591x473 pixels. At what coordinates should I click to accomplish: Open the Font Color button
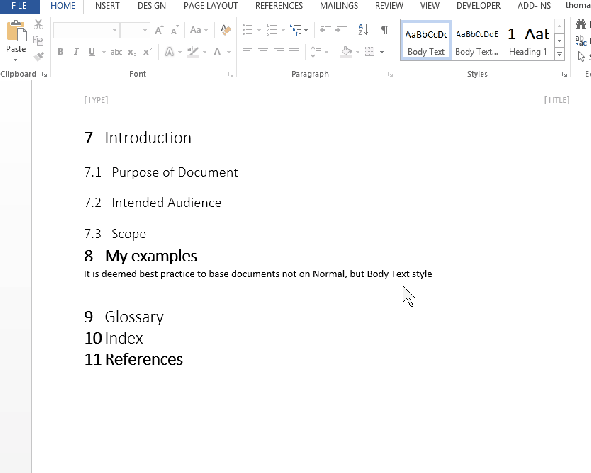tap(217, 52)
